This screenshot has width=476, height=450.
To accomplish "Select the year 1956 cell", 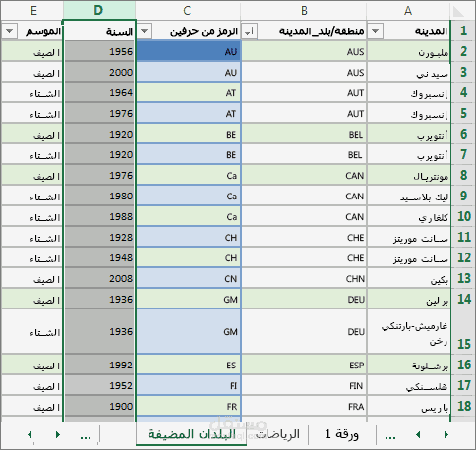I will click(99, 51).
